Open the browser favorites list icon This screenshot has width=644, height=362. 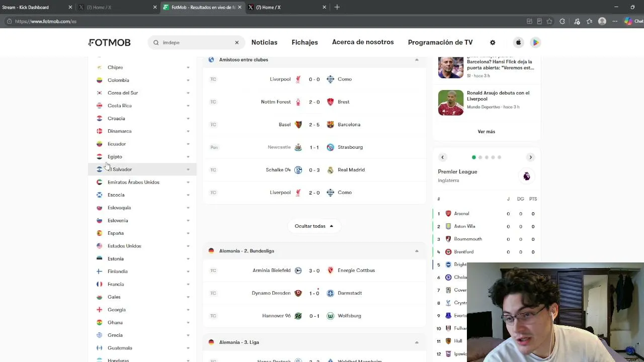pyautogui.click(x=589, y=21)
